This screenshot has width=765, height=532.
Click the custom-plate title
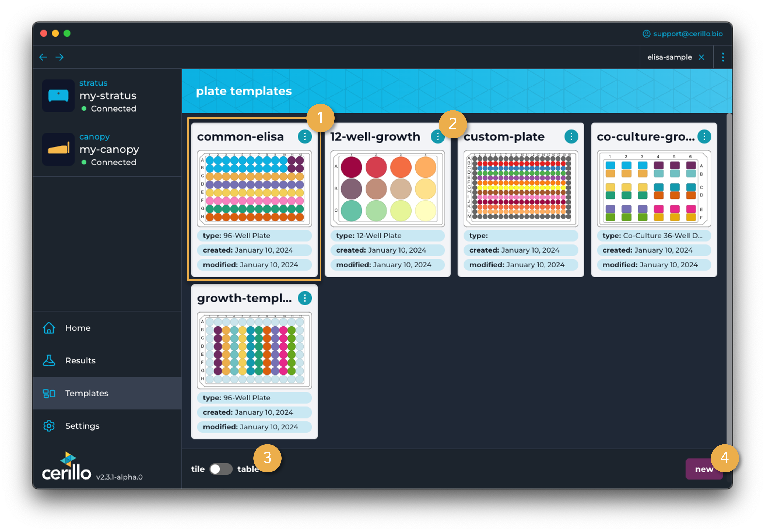tap(504, 136)
